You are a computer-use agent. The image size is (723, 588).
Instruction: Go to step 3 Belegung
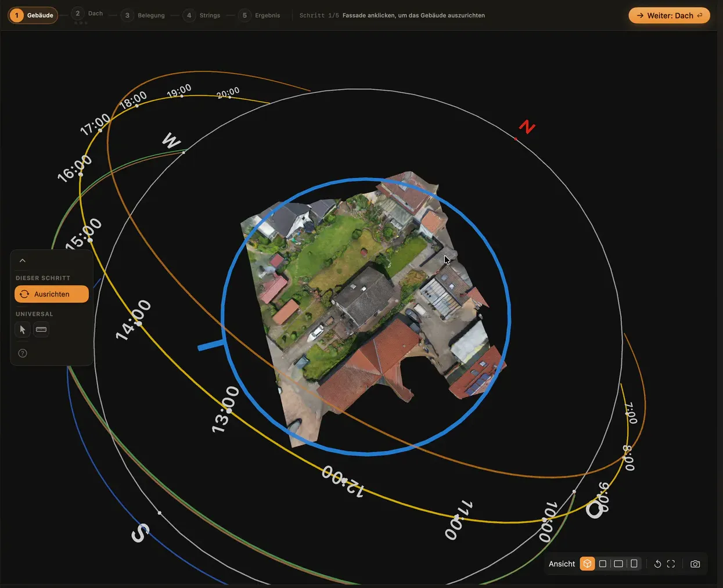[x=143, y=15]
